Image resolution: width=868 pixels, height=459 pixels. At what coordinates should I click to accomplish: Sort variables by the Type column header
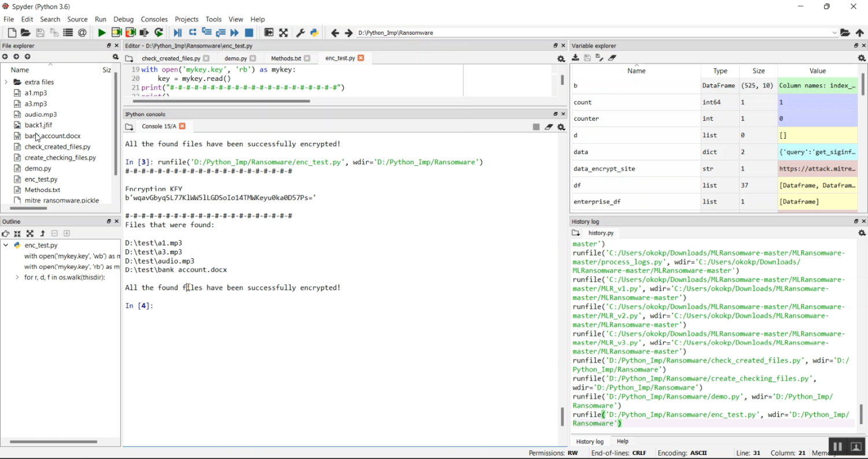[720, 71]
